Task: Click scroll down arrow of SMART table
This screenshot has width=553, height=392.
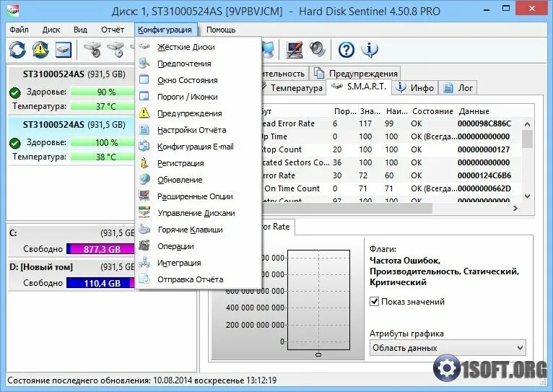Action: tap(527, 196)
